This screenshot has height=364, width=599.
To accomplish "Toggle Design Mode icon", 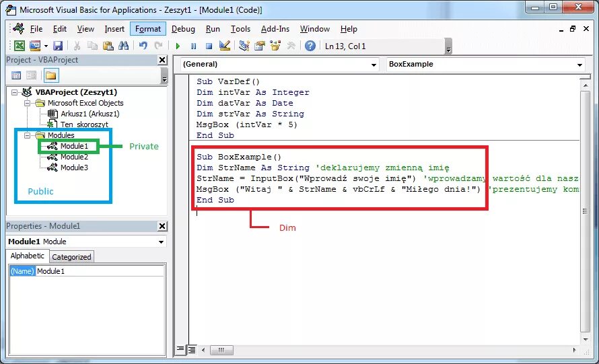I will coord(225,46).
